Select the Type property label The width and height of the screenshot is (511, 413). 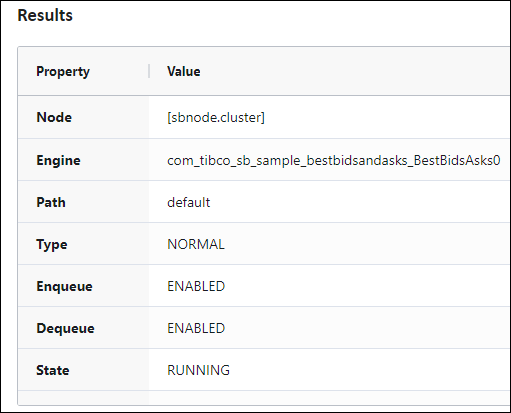[x=52, y=245]
